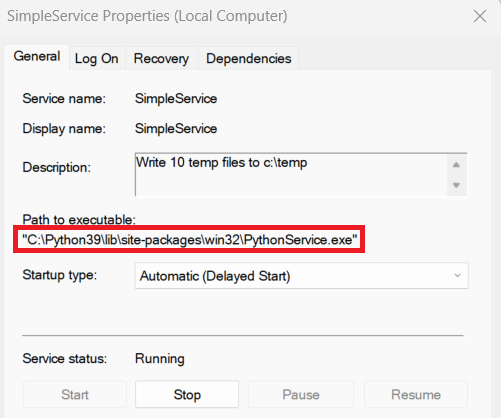Click the Pause button
This screenshot has width=501, height=418.
pos(301,394)
